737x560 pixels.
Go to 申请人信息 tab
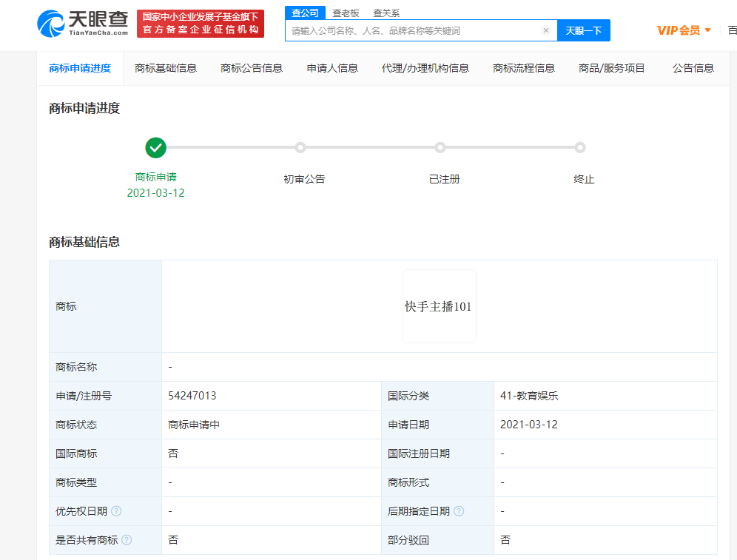click(x=332, y=68)
